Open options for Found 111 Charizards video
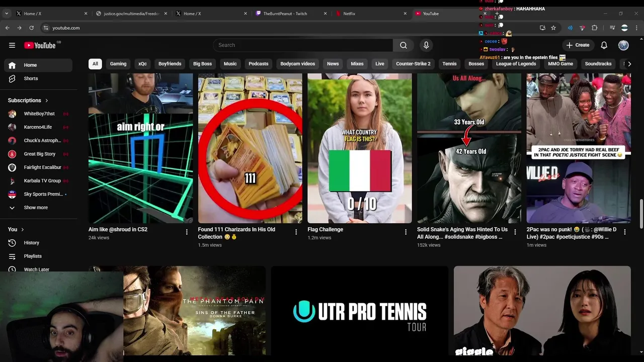Viewport: 644px width, 362px height. tap(296, 232)
